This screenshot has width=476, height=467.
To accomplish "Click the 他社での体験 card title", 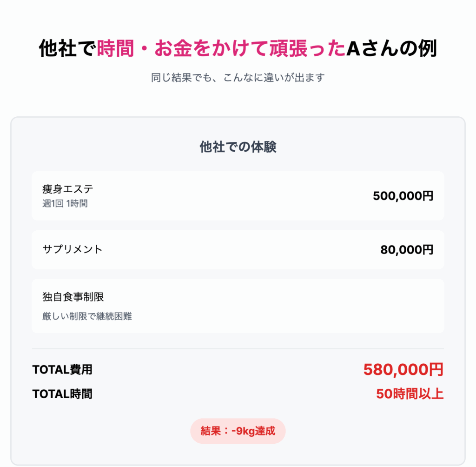I will tap(238, 147).
